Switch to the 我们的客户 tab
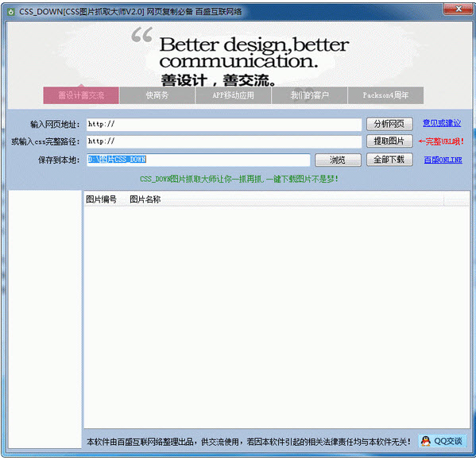Image resolution: width=476 pixels, height=460 pixels. pyautogui.click(x=309, y=95)
